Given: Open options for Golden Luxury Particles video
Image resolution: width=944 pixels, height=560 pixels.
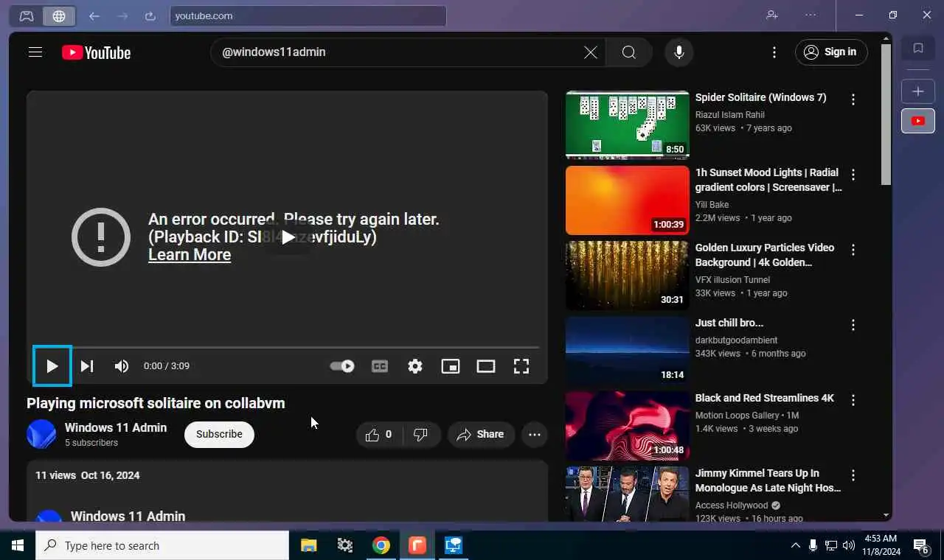Looking at the screenshot, I should 853,250.
